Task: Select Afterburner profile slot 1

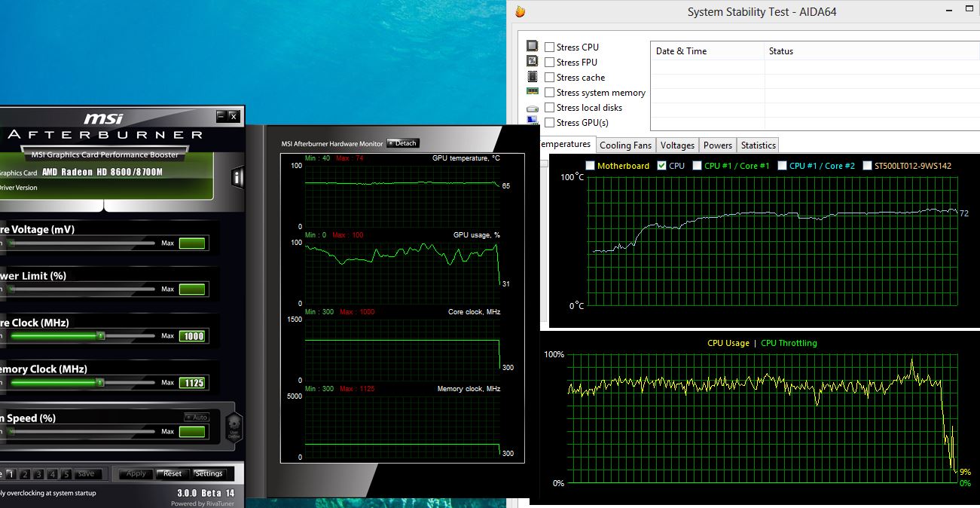Action: [x=11, y=474]
